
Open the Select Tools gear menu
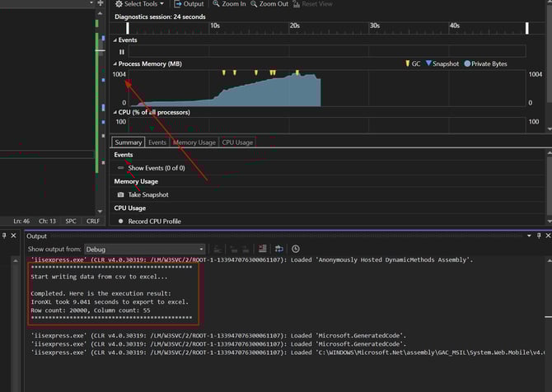pyautogui.click(x=139, y=4)
